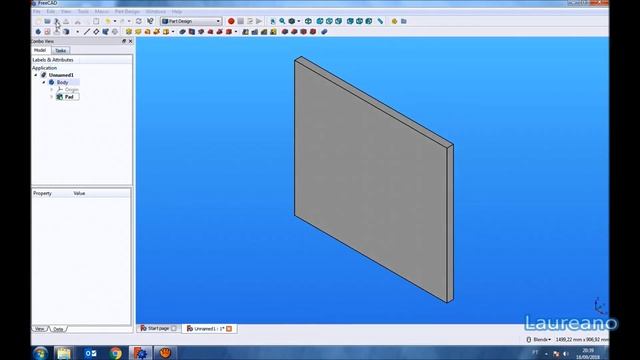Click the Create group folder icon

[x=404, y=21]
